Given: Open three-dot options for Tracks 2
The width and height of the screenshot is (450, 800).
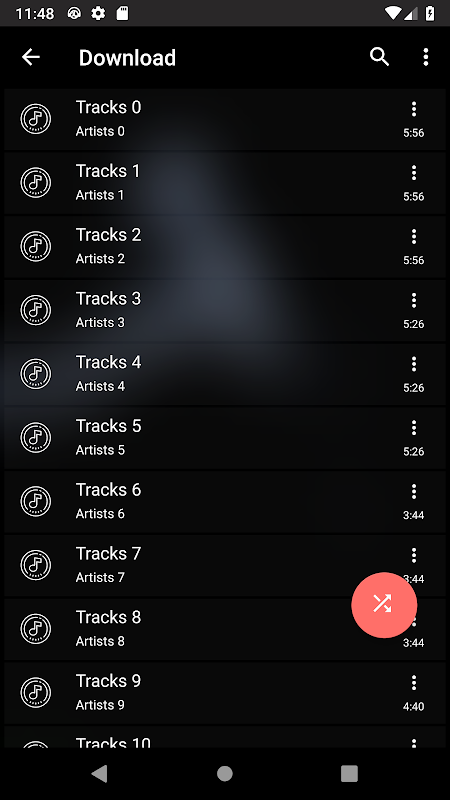Looking at the screenshot, I should pyautogui.click(x=414, y=236).
